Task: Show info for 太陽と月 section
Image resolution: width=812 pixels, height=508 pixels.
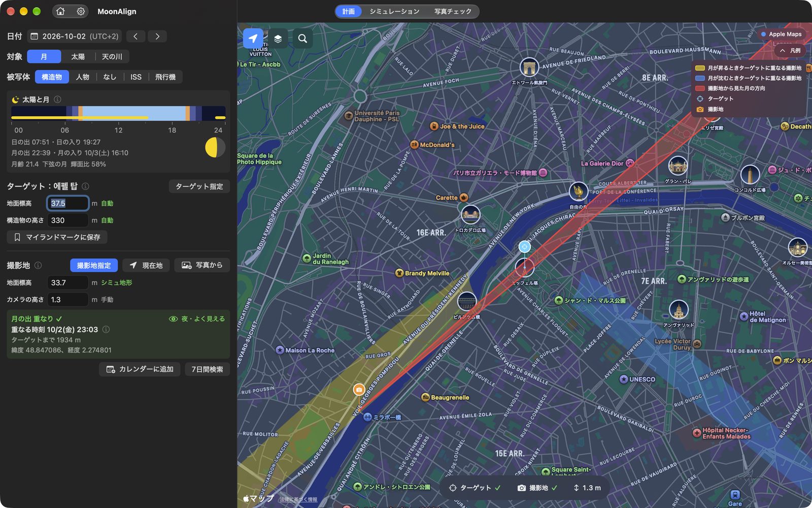Action: (x=57, y=100)
